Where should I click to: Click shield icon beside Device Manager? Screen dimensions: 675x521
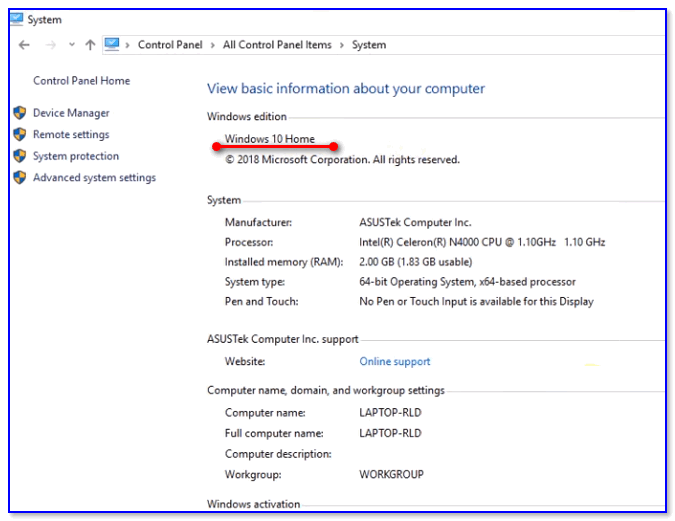20,113
